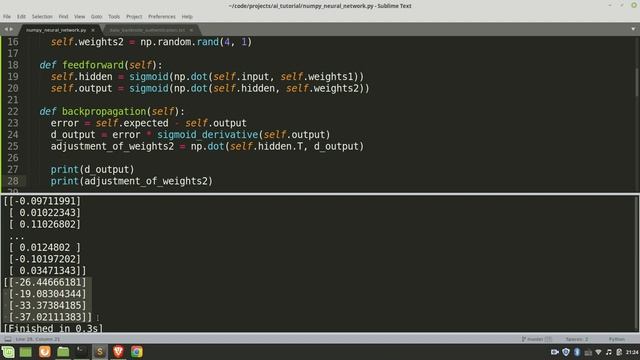The height and width of the screenshot is (360, 640).
Task: Open Brave browser from the taskbar
Action: [118, 352]
